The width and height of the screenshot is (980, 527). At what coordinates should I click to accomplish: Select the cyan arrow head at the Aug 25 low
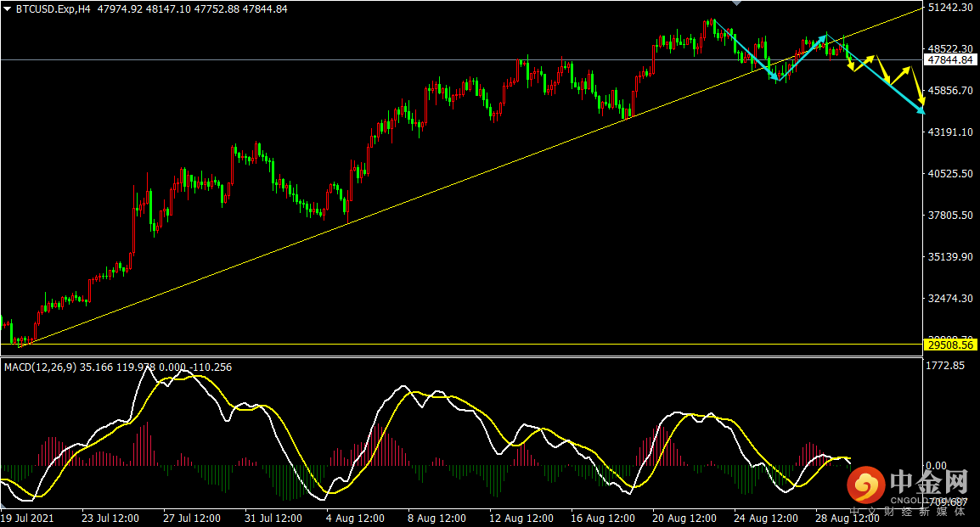pos(776,76)
